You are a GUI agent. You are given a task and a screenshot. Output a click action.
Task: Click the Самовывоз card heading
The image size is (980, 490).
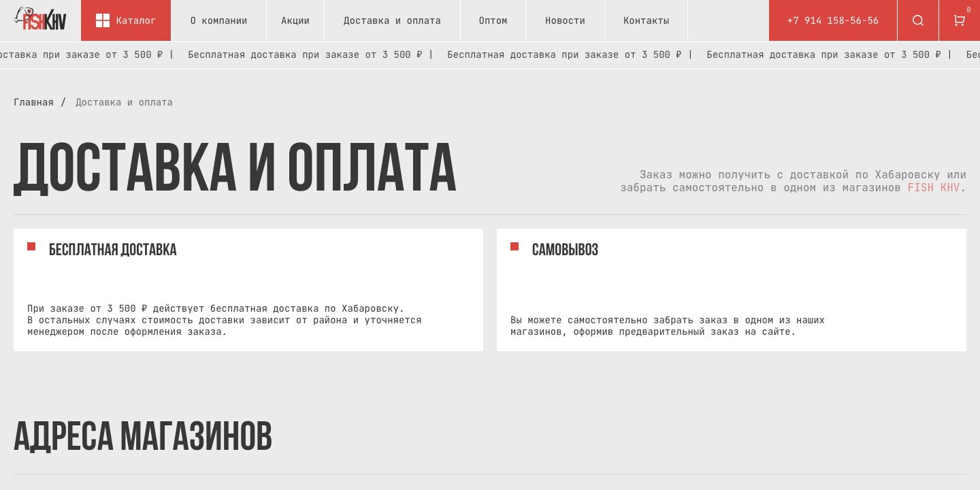pyautogui.click(x=565, y=250)
